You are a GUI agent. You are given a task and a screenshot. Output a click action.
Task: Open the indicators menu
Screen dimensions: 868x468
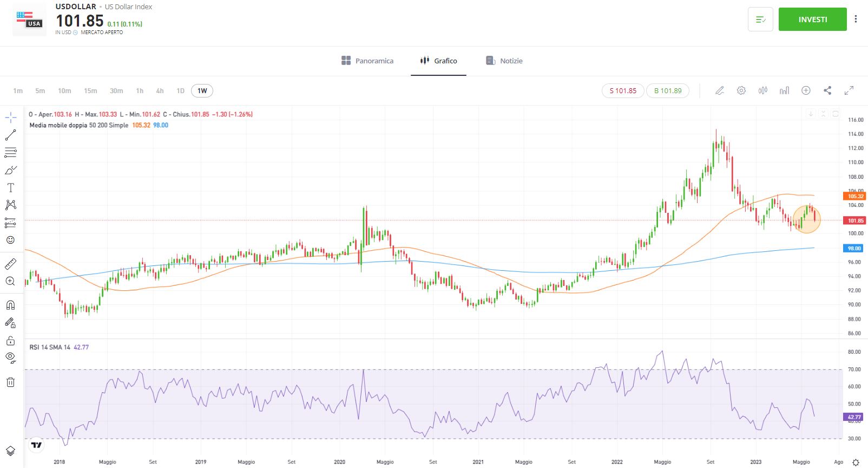point(784,90)
